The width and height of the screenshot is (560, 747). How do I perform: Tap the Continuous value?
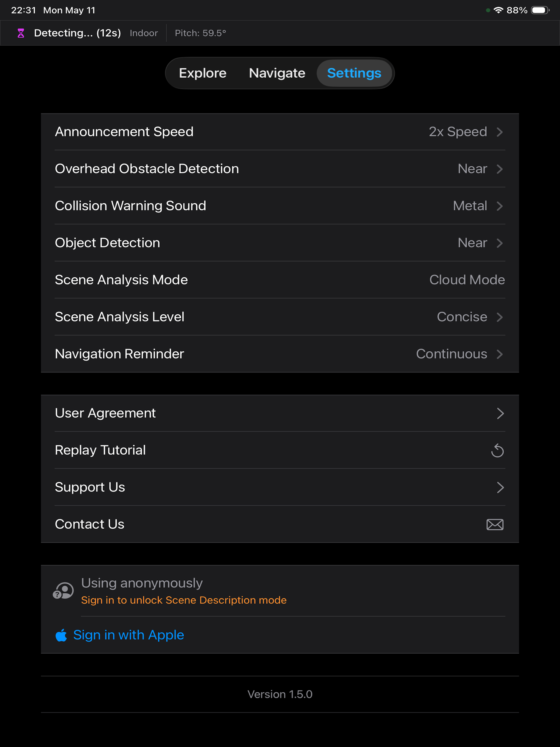(451, 354)
